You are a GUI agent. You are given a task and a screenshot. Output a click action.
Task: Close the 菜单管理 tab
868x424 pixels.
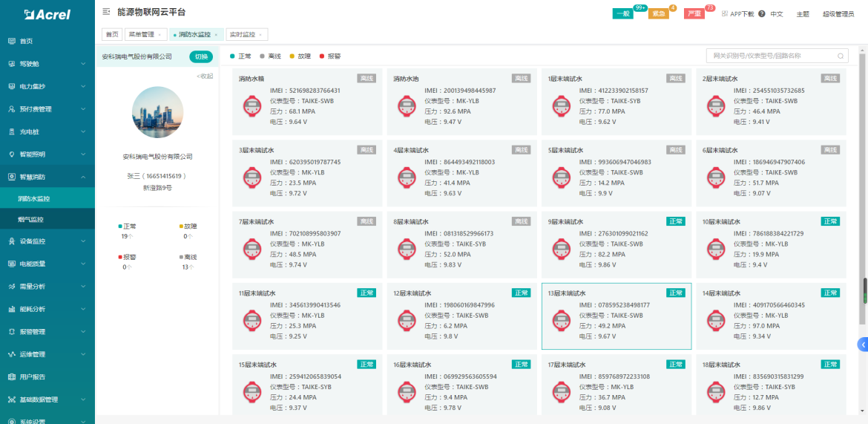(x=160, y=35)
